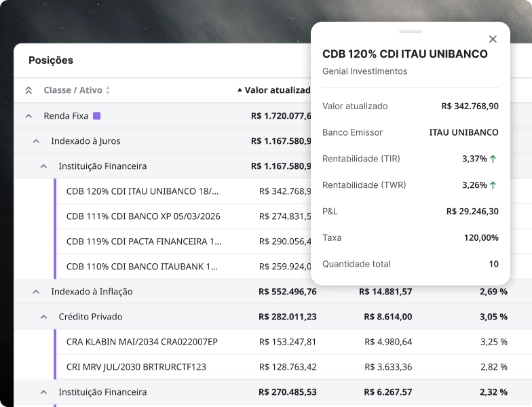Collapse all rows with double-chevron icon
532x407 pixels.
28,90
